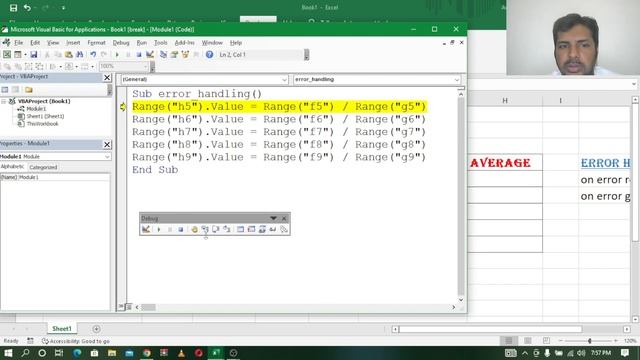Click Step Out in Debug toolbar
Viewport: 640px width, 360px height.
tap(226, 229)
